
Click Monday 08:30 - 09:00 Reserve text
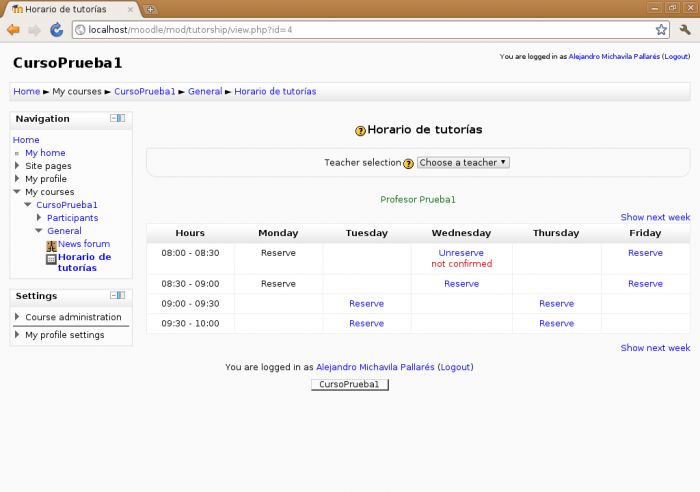(278, 284)
